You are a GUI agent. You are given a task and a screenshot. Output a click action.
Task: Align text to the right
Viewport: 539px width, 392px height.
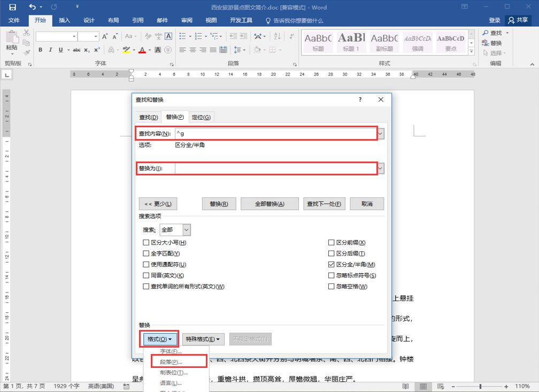pos(203,50)
